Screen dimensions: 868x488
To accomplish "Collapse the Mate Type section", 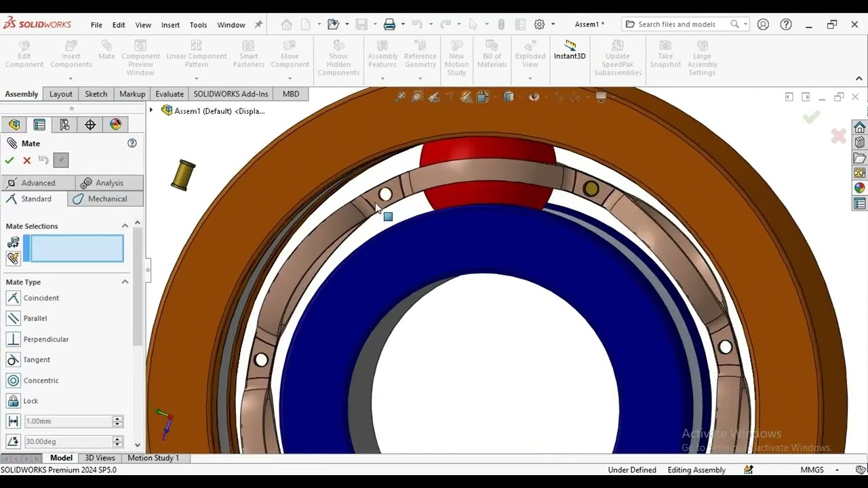I will [x=125, y=282].
